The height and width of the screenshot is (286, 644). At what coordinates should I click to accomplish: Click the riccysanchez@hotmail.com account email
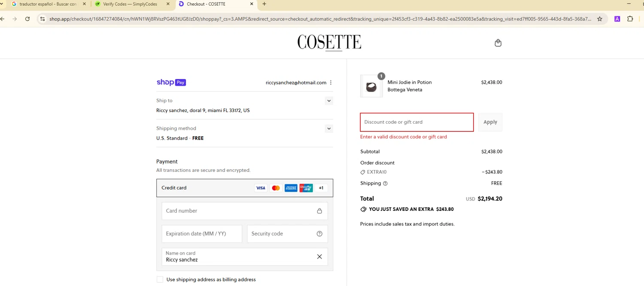tap(296, 82)
